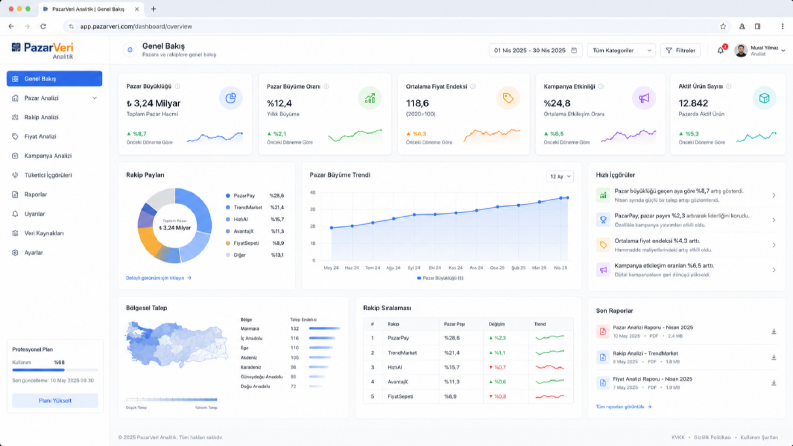
Task: Click the trophy icon on the PazarPay insight
Action: 603,220
